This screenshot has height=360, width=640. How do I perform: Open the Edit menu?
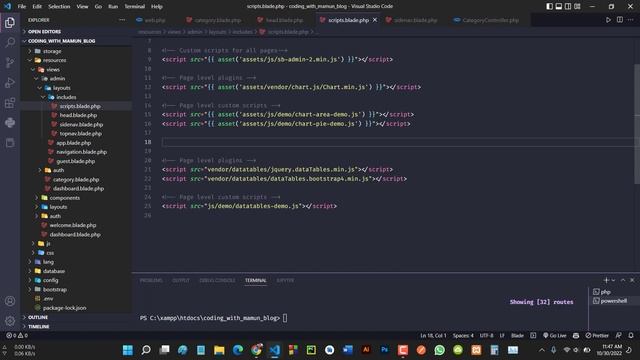[x=37, y=6]
